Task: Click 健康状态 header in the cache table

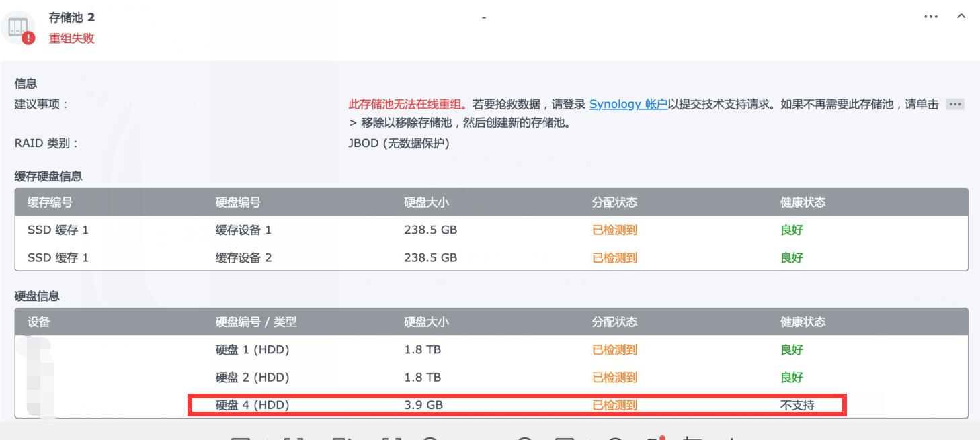Action: pos(803,202)
